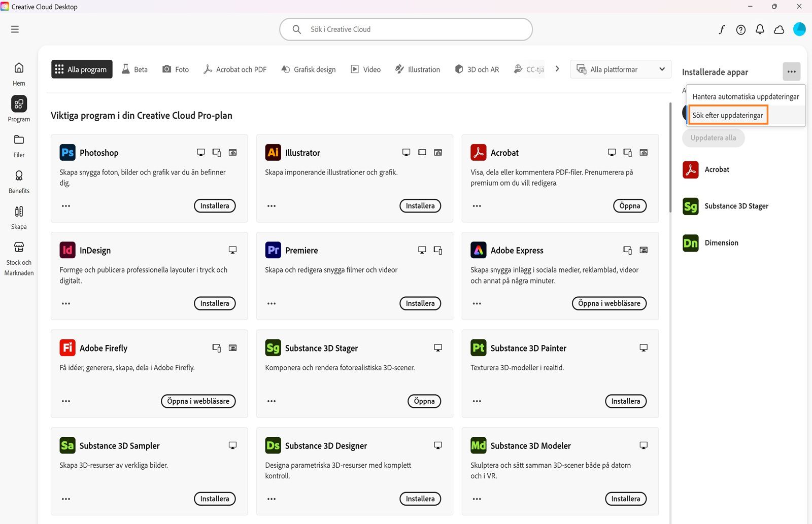Open Benefits in the sidebar
This screenshot has height=524, width=812.
(19, 182)
